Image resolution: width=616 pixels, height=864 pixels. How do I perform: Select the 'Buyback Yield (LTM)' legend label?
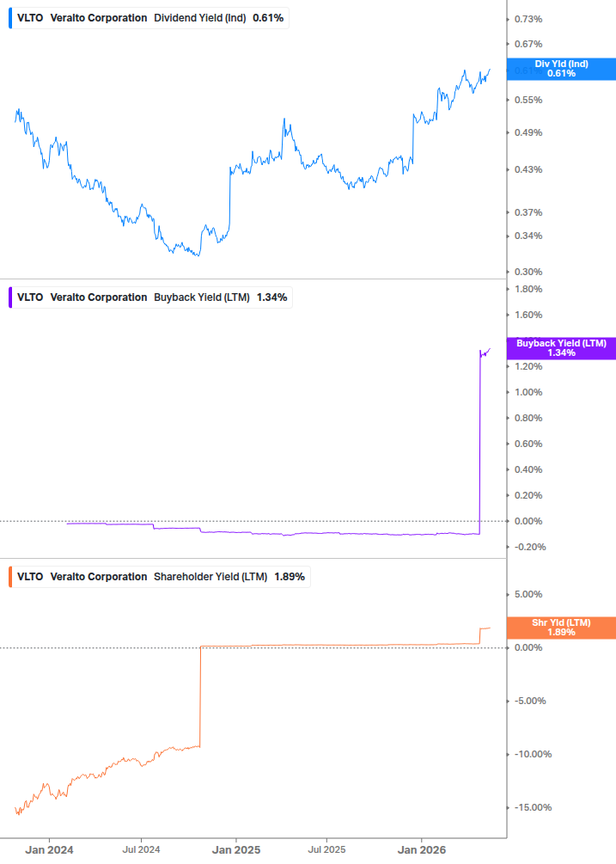(x=202, y=297)
